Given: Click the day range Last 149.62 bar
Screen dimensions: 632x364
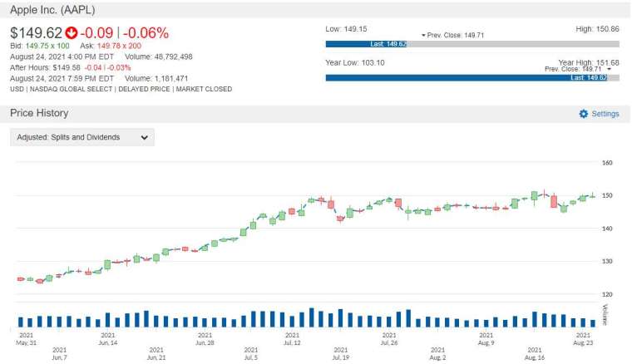Looking at the screenshot, I should coord(367,44).
